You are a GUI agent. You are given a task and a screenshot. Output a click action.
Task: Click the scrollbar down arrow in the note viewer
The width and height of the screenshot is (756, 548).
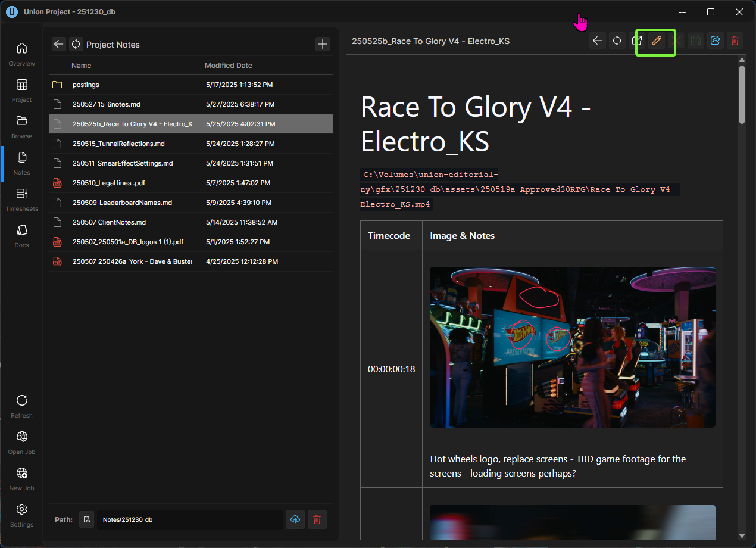tap(742, 536)
